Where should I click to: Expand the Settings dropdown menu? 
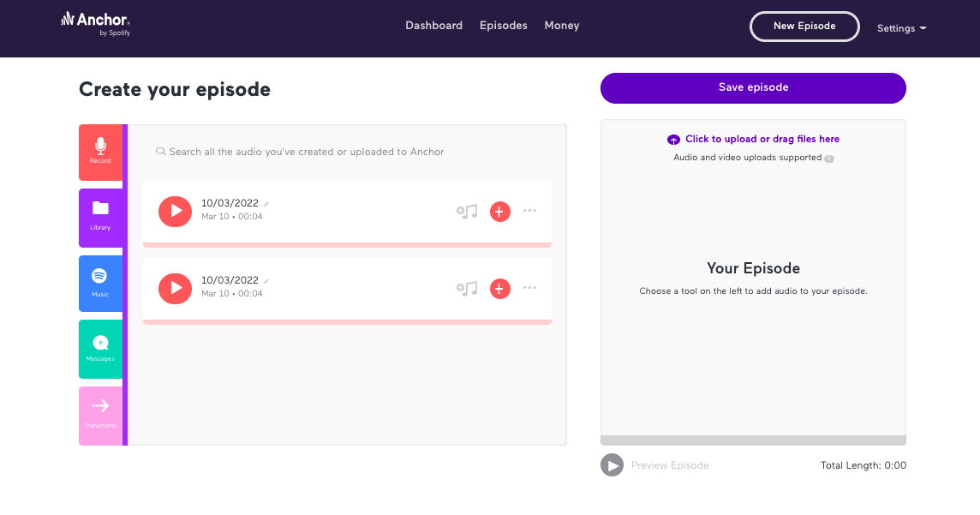point(901,28)
